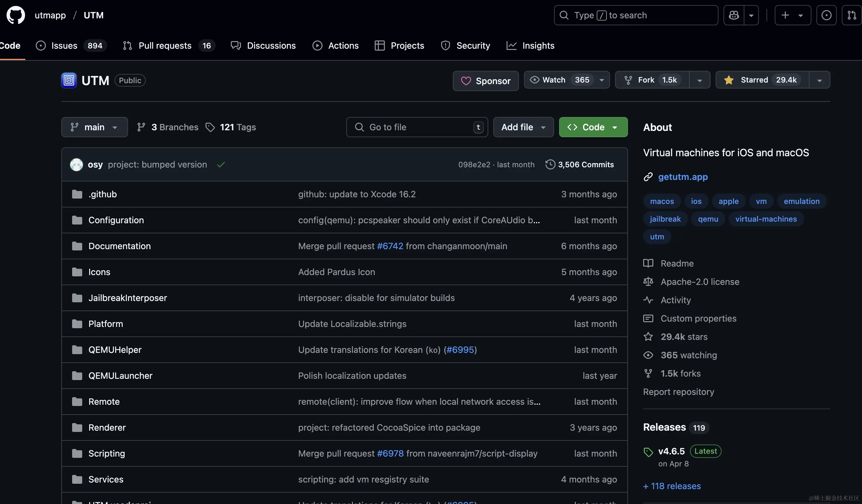Click the GitHub Octocat logo
Viewport: 862px width, 504px height.
[16, 15]
